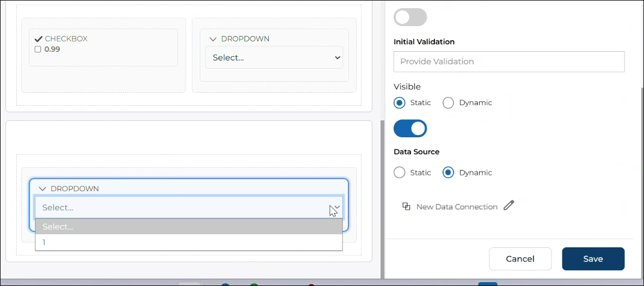The image size is (644, 286).
Task: Select Static radio under Visible
Action: click(399, 103)
